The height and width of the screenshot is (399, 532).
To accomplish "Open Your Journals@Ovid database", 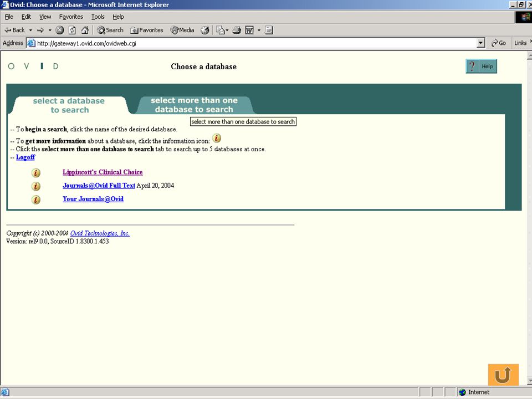I will tap(93, 199).
